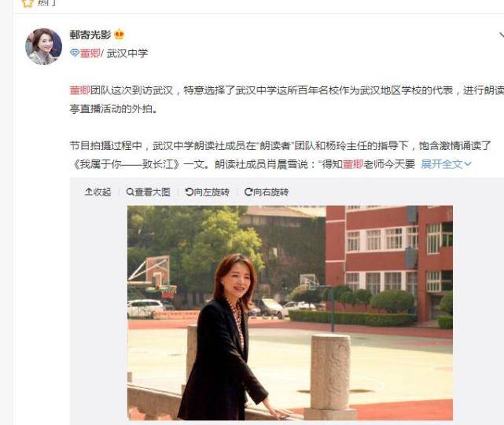Click the counterclockwise rotate icon
The width and height of the screenshot is (504, 425).
pyautogui.click(x=189, y=192)
